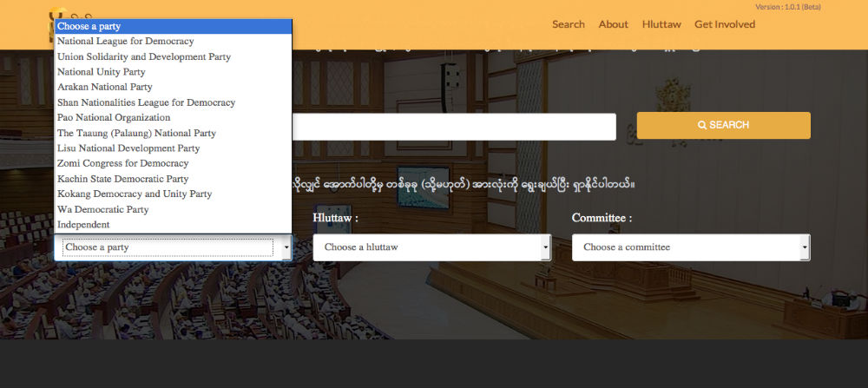Expand the Choose a committee dropdown
Screen dimensions: 868x388
691,247
